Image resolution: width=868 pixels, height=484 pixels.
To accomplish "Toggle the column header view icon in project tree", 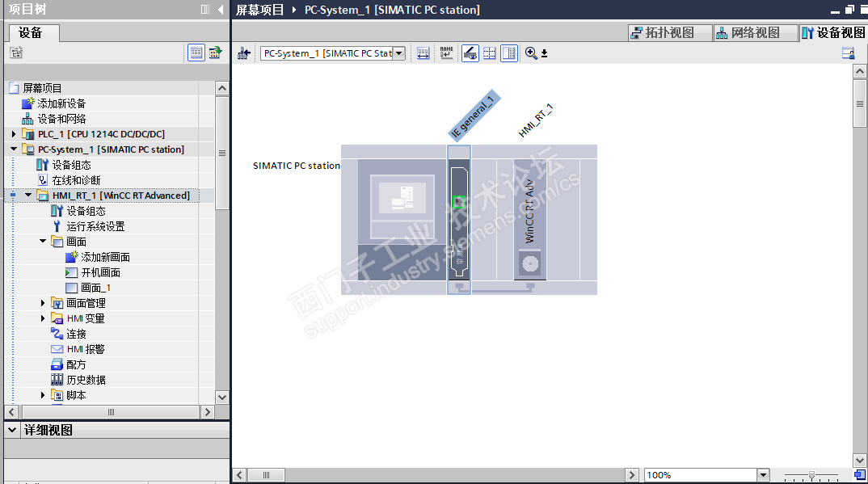I will click(x=196, y=53).
